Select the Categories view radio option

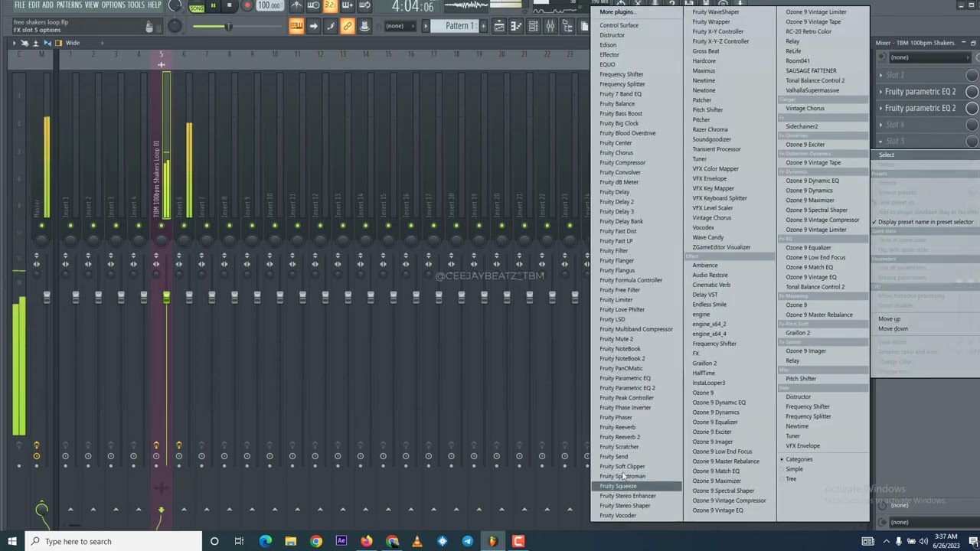click(799, 459)
